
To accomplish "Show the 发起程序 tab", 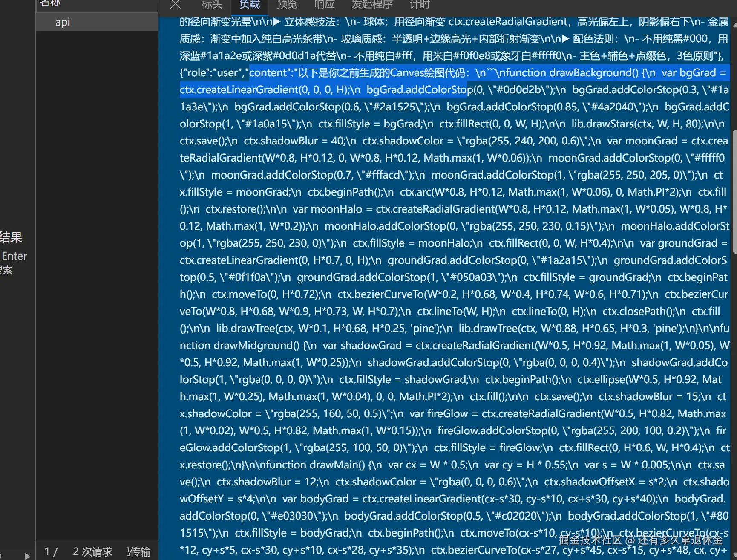I will [372, 4].
